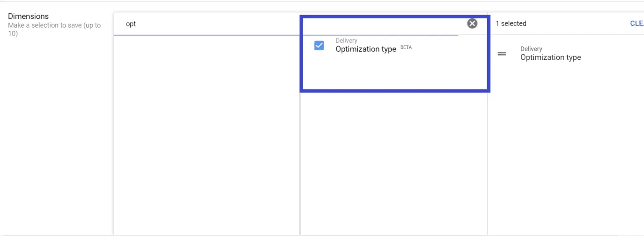Screen dimensions: 644x236
Task: Select the 'Optimization type' BETA result label
Action: click(x=366, y=49)
